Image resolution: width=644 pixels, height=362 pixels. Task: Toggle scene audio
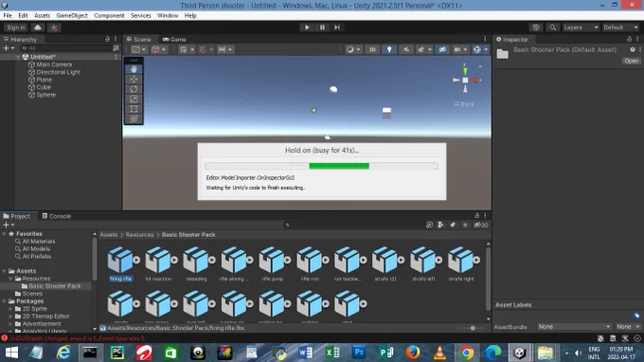click(x=406, y=49)
